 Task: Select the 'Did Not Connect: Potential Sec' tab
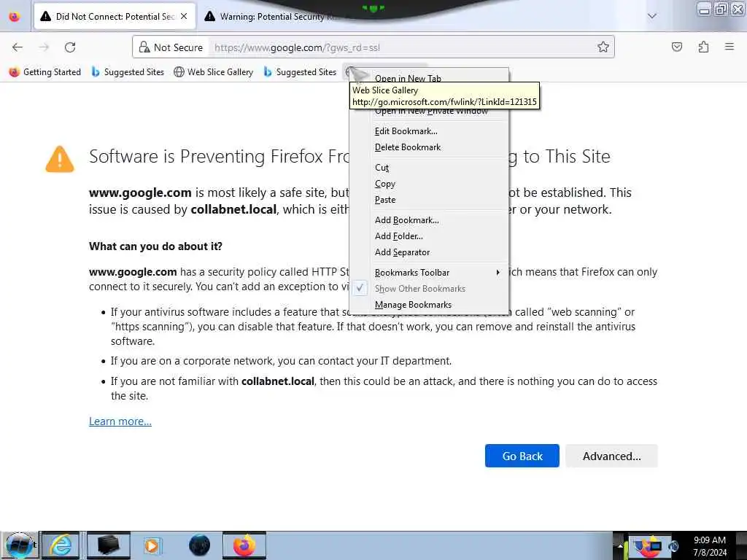click(x=115, y=17)
